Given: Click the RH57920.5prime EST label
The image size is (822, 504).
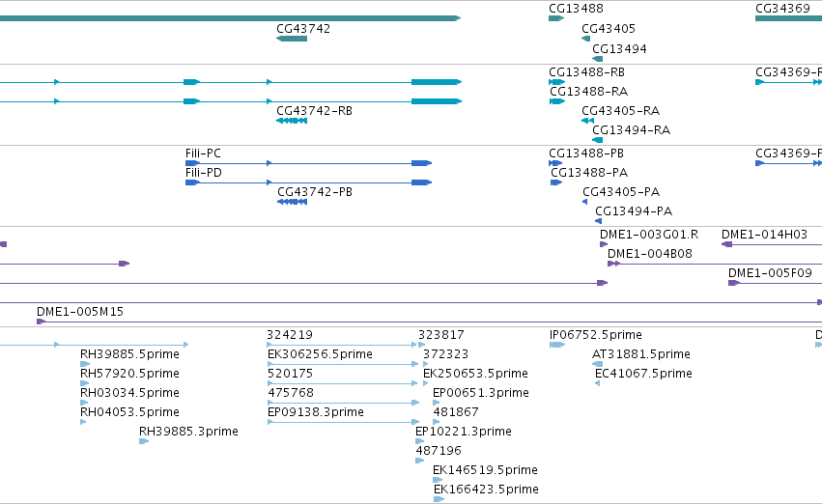Looking at the screenshot, I should pyautogui.click(x=130, y=374).
